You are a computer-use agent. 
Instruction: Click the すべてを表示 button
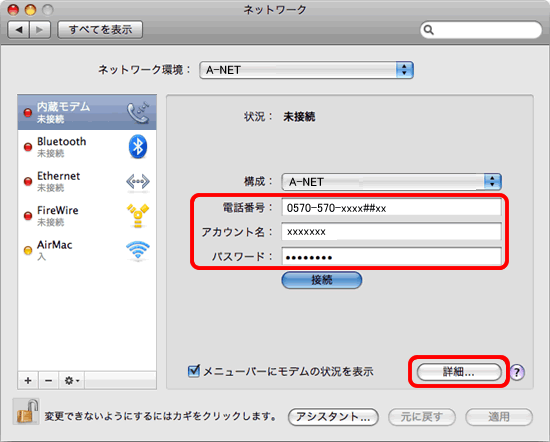(100, 30)
